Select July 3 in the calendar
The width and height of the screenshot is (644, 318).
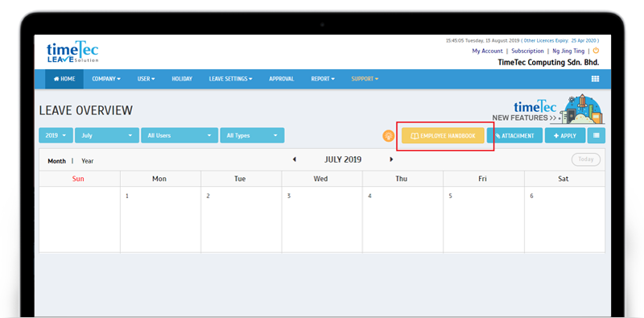(x=322, y=220)
